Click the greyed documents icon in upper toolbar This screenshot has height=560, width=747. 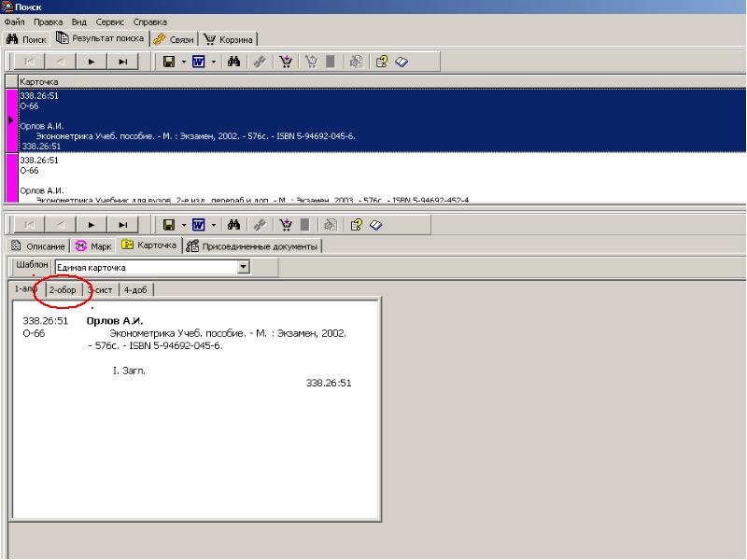(x=356, y=62)
